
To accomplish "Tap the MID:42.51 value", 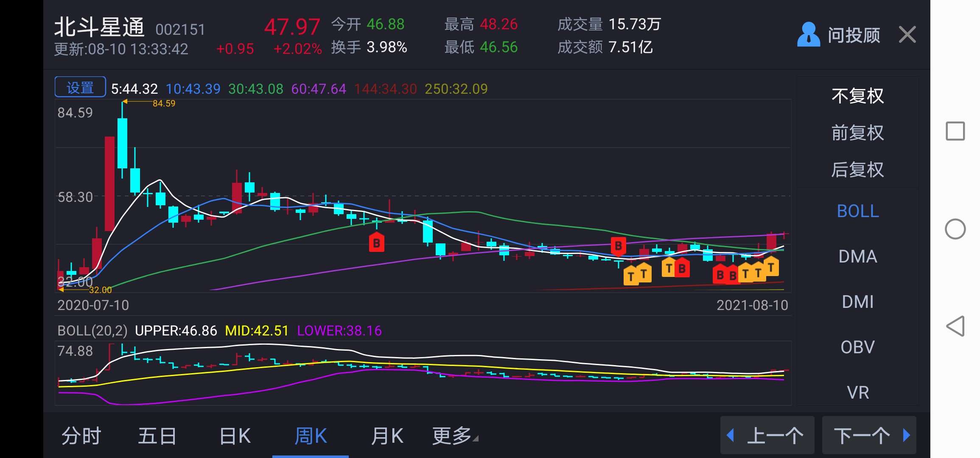I will tap(257, 331).
